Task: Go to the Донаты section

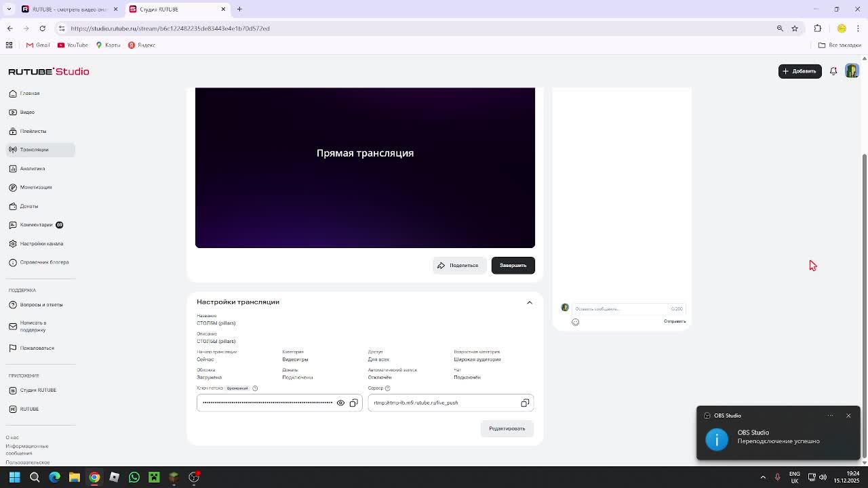Action: [24, 206]
